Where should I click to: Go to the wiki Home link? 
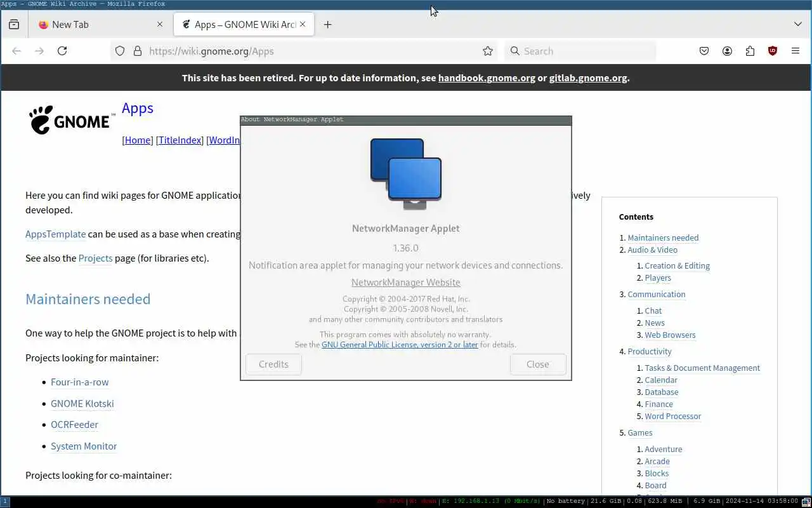(138, 140)
